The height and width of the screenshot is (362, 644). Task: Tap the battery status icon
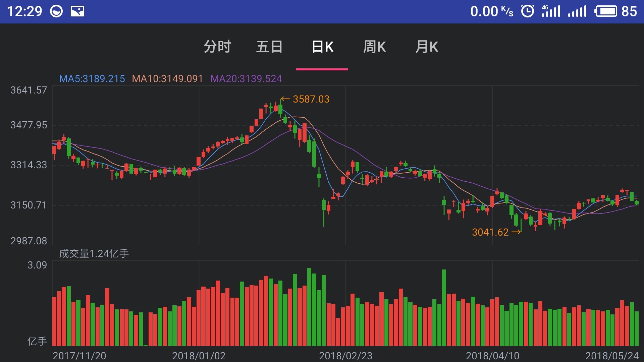point(606,11)
